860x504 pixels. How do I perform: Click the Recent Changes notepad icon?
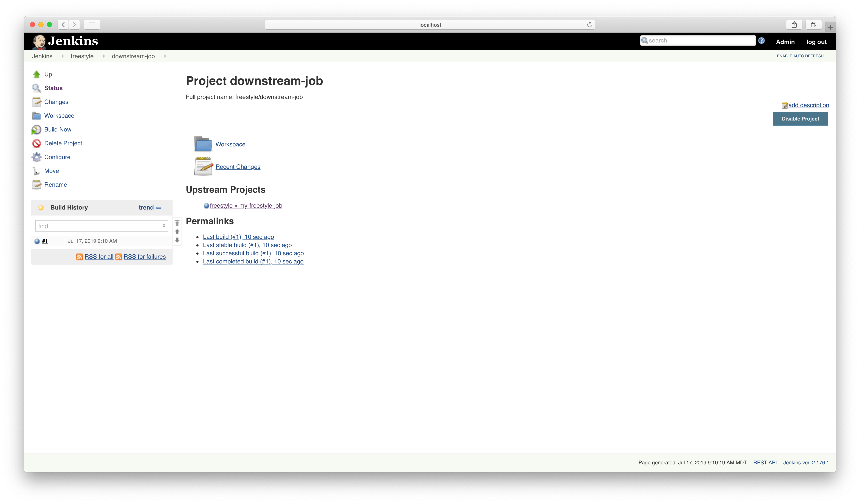pos(203,166)
